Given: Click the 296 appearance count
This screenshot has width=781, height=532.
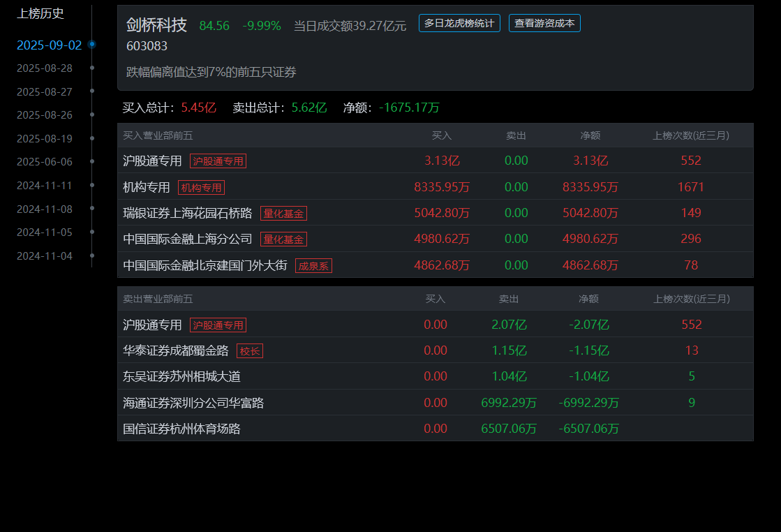Looking at the screenshot, I should [691, 239].
